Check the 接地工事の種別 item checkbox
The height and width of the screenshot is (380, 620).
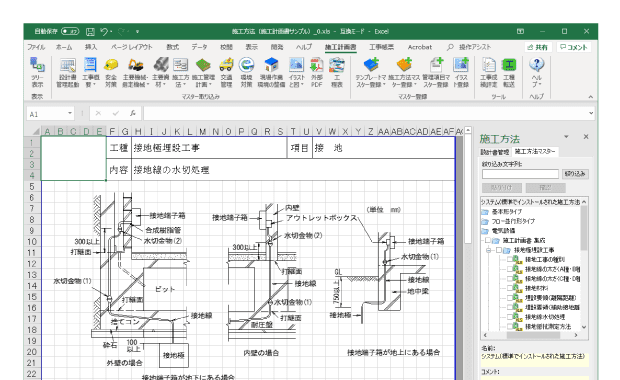coord(510,259)
